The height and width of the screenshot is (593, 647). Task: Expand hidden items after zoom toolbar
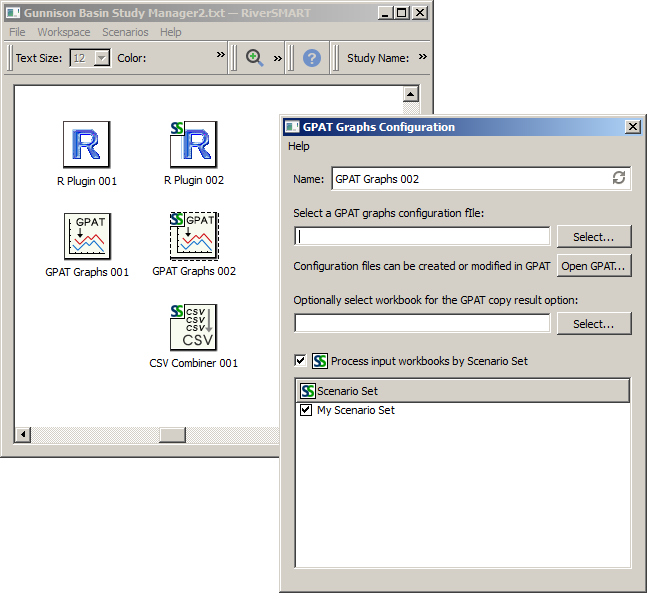point(278,58)
